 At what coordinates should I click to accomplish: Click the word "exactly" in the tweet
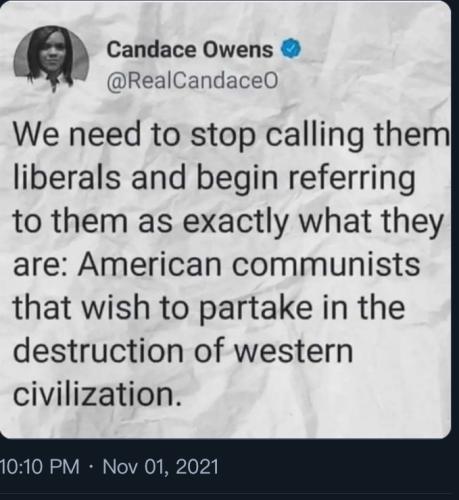point(235,223)
